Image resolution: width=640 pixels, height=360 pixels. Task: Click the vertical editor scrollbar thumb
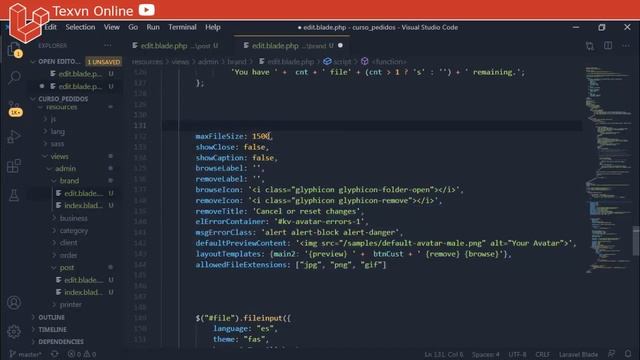tap(636, 241)
